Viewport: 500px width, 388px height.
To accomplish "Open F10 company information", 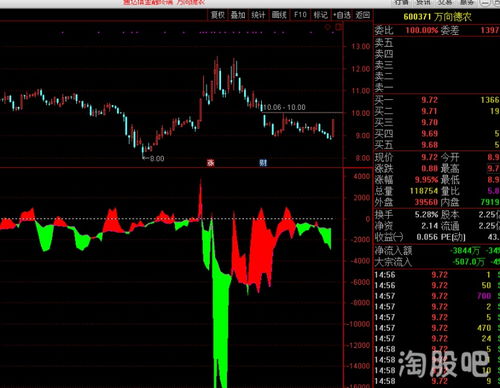I will click(300, 15).
